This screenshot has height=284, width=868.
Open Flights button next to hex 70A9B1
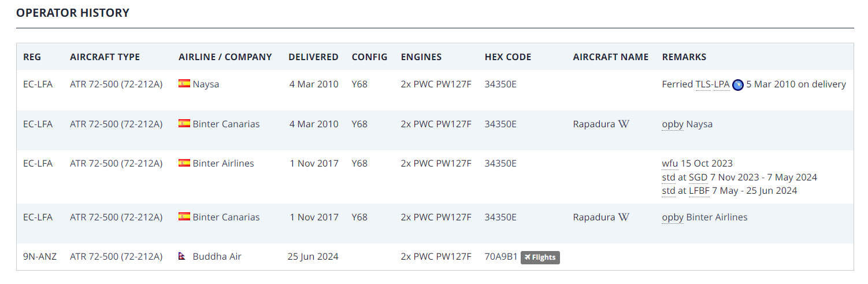tap(540, 257)
